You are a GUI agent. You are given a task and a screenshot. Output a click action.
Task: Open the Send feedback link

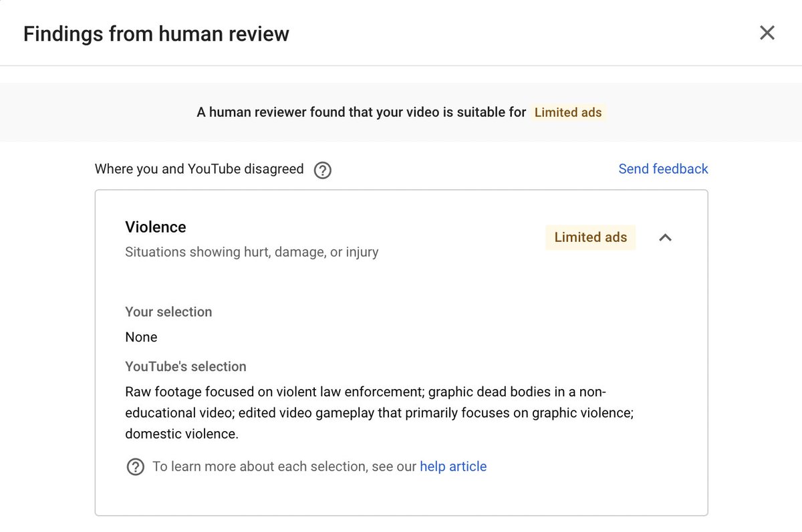point(663,169)
